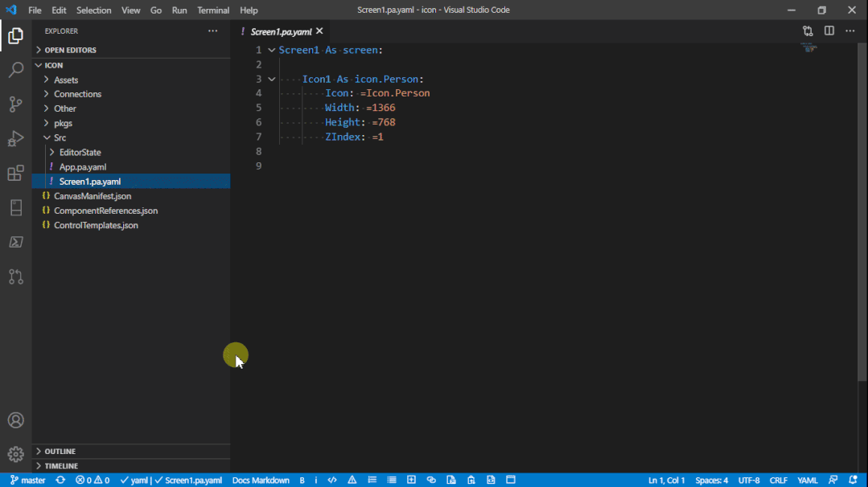The height and width of the screenshot is (487, 868).
Task: Open the Run menu
Action: (x=179, y=10)
